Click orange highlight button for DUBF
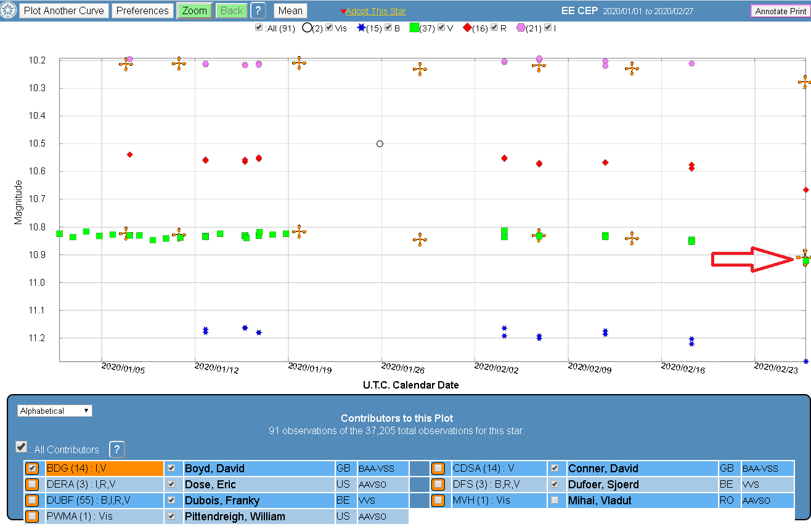811x532 pixels. click(x=33, y=501)
